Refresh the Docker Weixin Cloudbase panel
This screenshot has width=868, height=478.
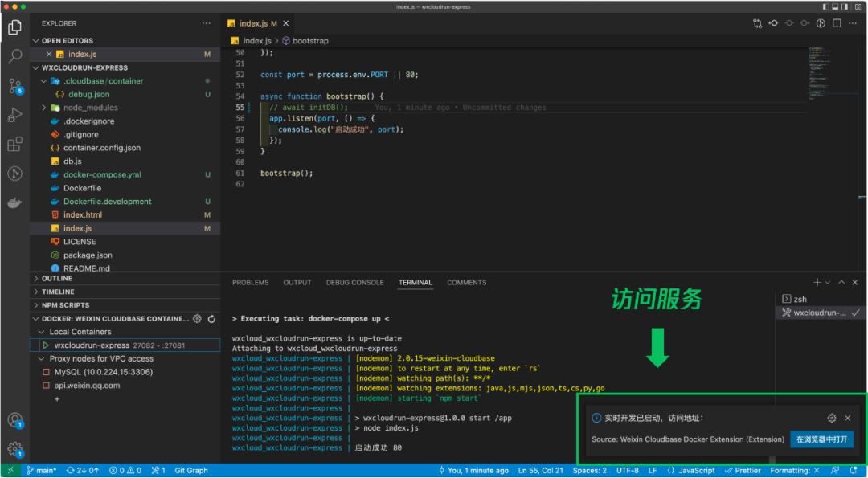[x=211, y=319]
